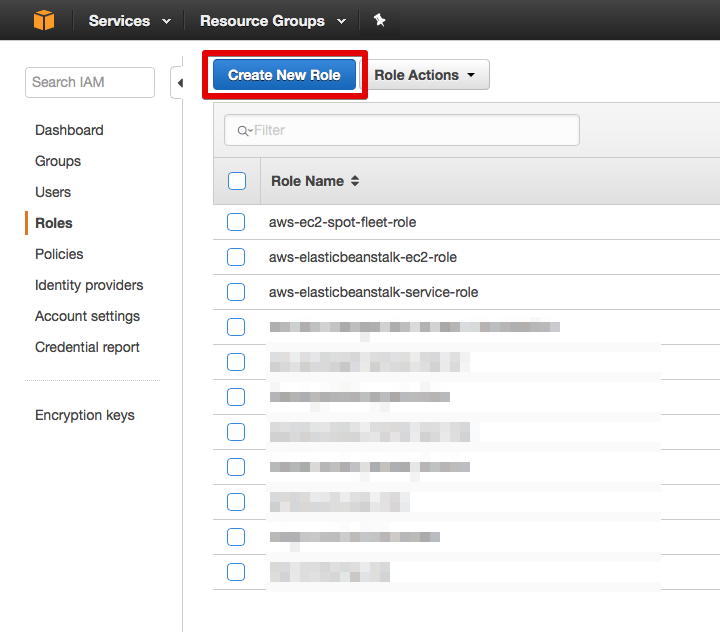The height and width of the screenshot is (632, 720).
Task: Open the Resource Groups dropdown
Action: tap(273, 21)
